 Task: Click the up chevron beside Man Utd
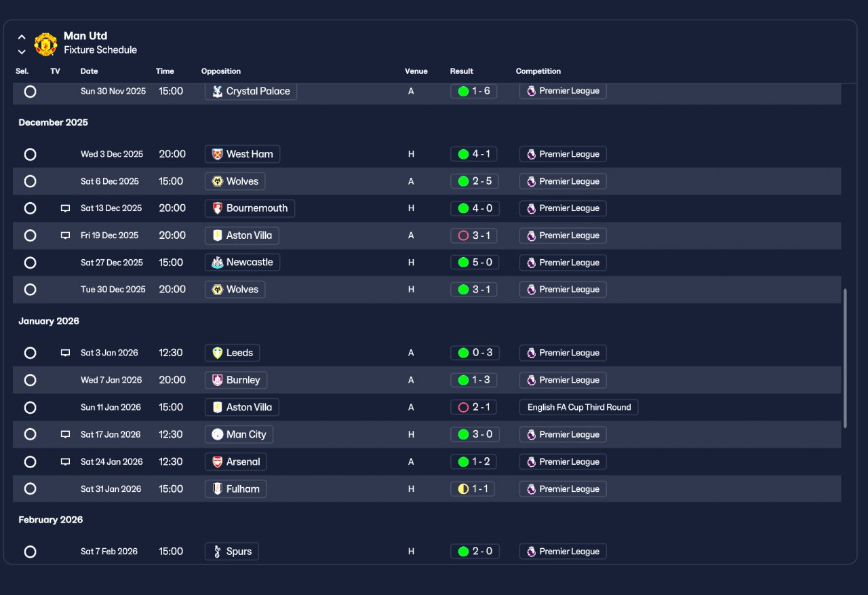click(22, 37)
